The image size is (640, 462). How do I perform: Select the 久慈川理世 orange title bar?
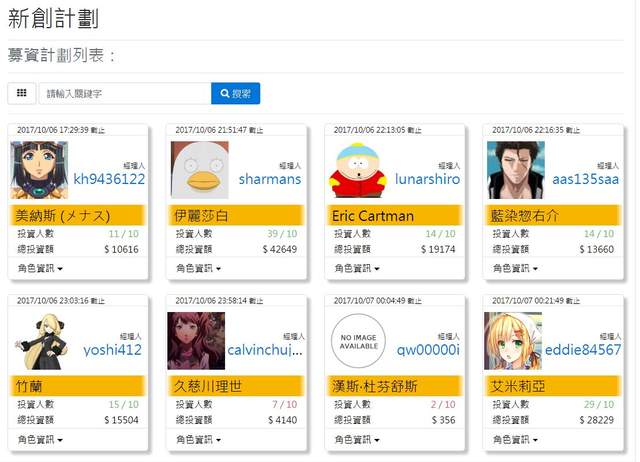(236, 386)
